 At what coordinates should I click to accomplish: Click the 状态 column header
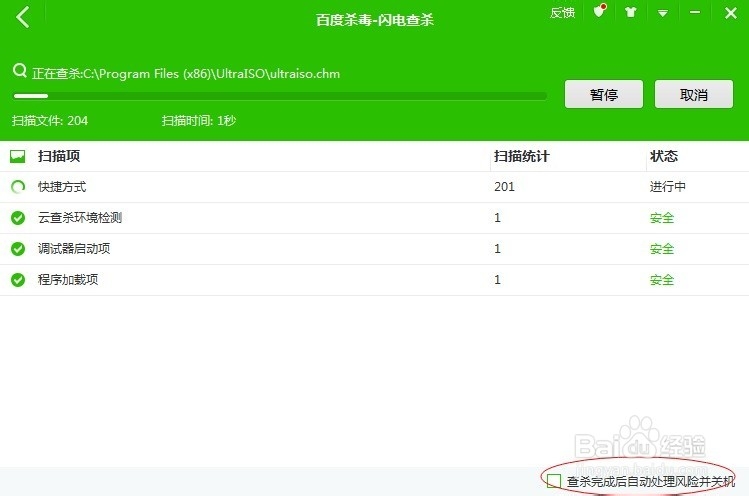[x=663, y=156]
